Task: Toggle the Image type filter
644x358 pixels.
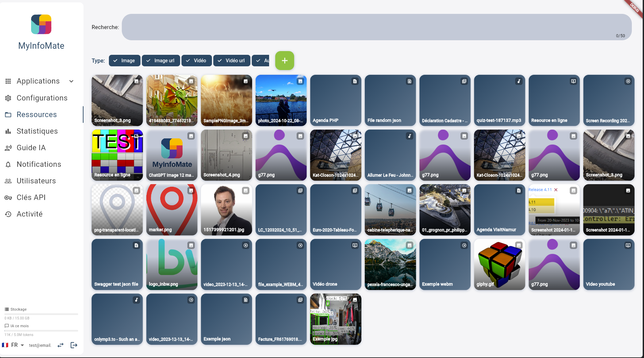Action: 124,61
